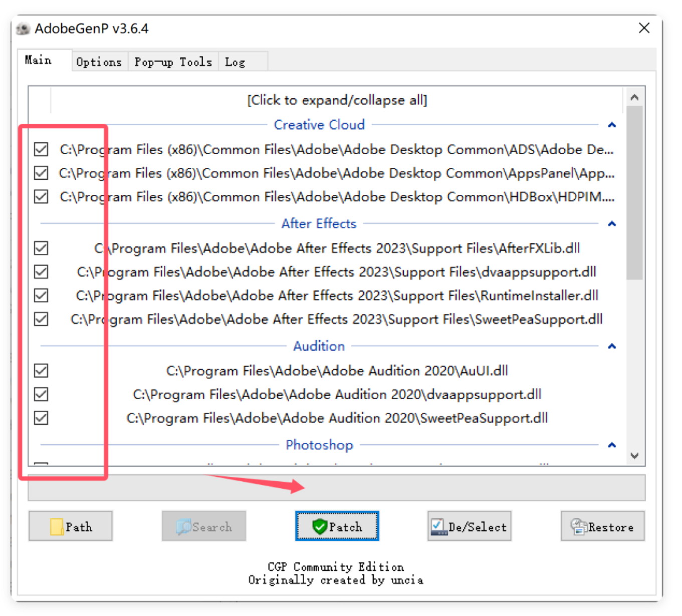Select the ADS Adobe Desktop Common path

click(337, 149)
